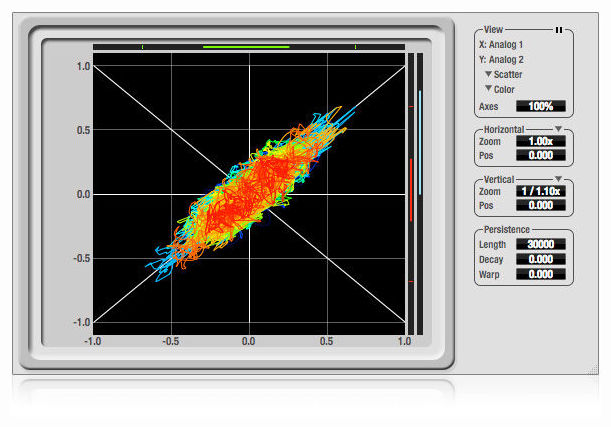Screen dimensions: 611x427
Task: Click the Persistence Decay 0.000 field
Action: click(541, 259)
